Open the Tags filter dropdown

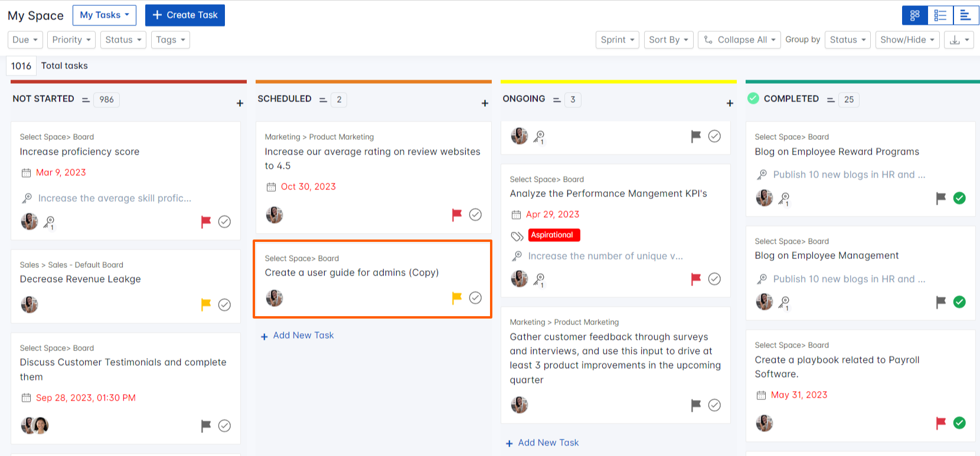coord(171,40)
